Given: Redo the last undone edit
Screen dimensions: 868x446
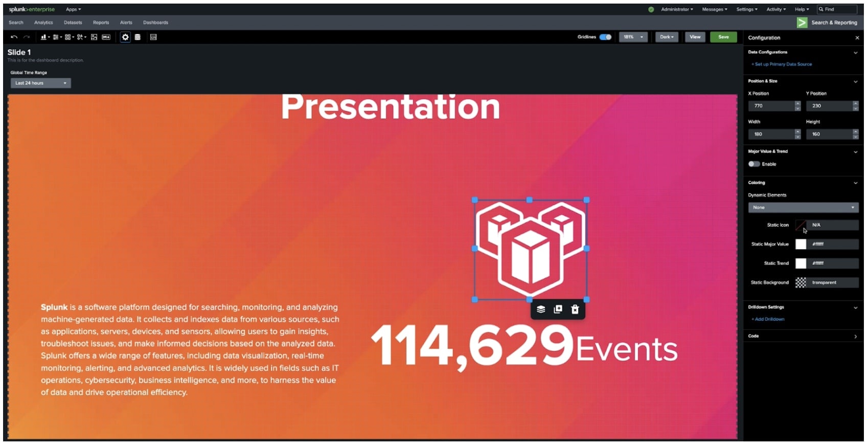Looking at the screenshot, I should point(27,37).
